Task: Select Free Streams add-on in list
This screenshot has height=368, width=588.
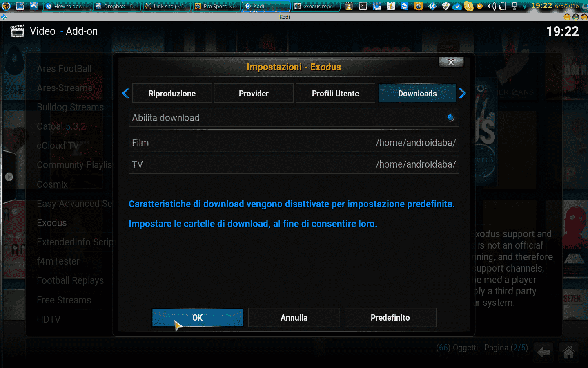Action: point(64,300)
